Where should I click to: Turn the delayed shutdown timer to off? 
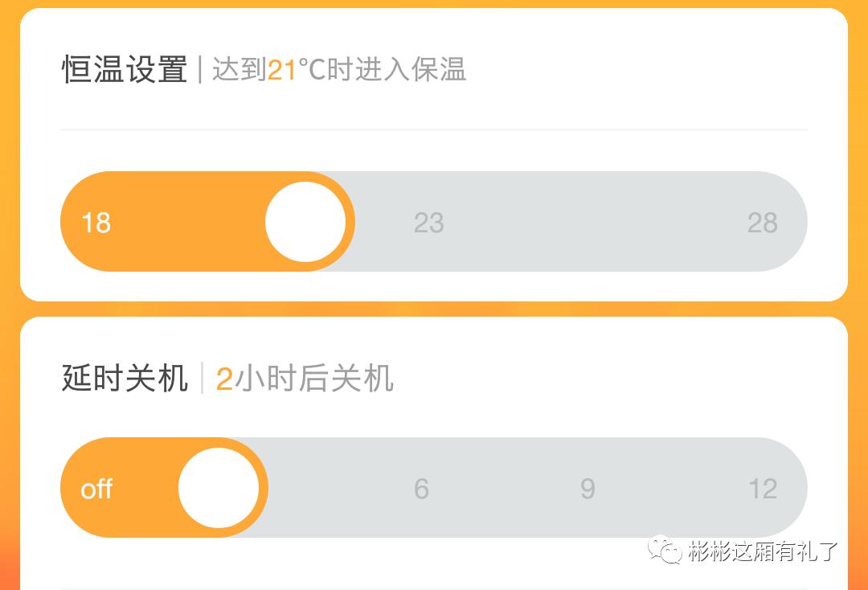pyautogui.click(x=96, y=489)
